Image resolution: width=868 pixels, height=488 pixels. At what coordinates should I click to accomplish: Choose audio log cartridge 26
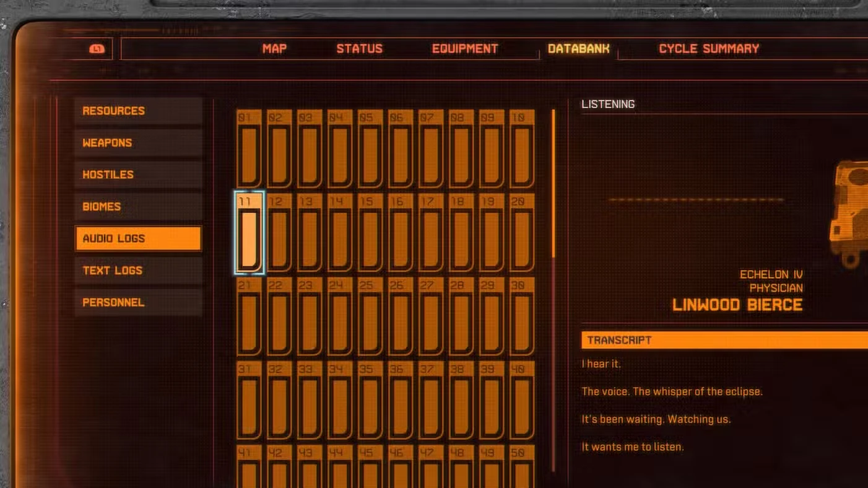coord(401,316)
